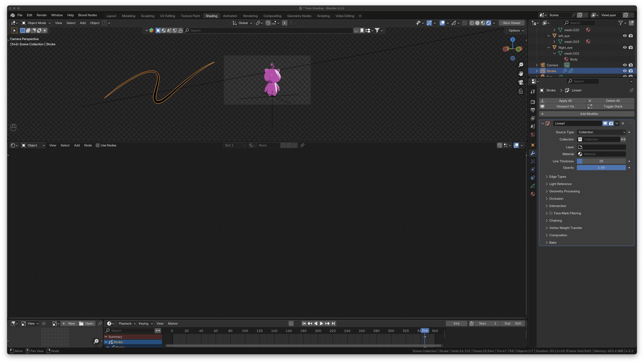Click the viewport zoom magnifier icon
Screen dimensions: 644x363
click(521, 65)
